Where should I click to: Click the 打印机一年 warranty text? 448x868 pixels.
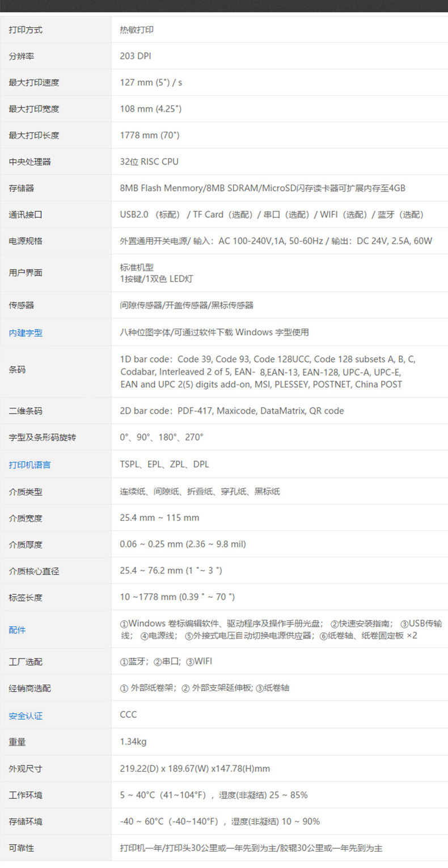pos(251,848)
